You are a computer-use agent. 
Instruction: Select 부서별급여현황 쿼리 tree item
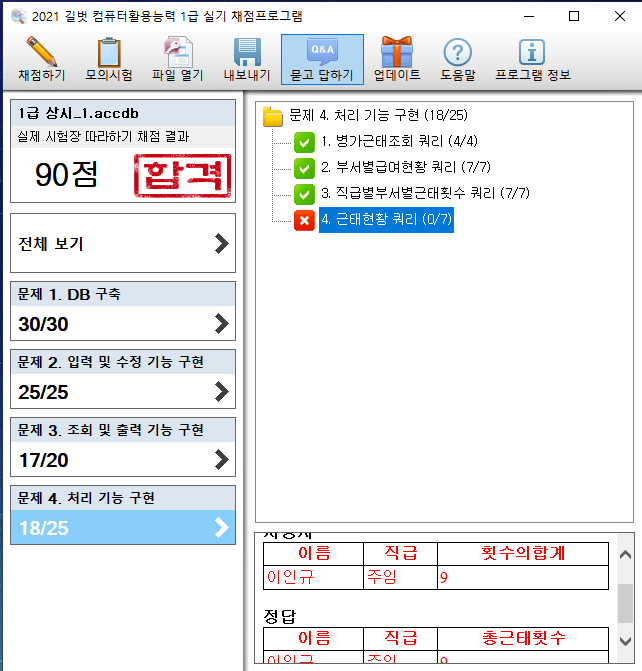[x=304, y=168]
